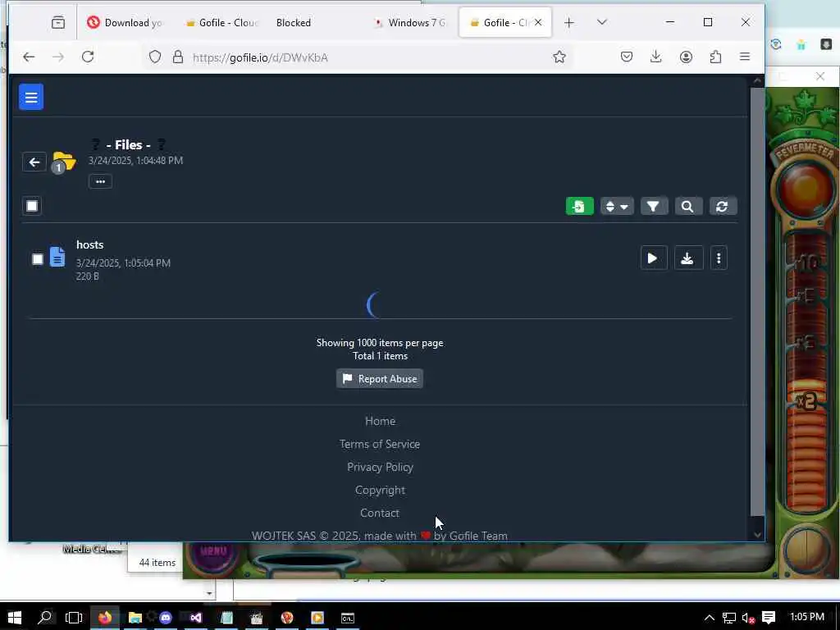Open the Privacy Policy link
Viewport: 840px width, 630px height.
(x=380, y=467)
